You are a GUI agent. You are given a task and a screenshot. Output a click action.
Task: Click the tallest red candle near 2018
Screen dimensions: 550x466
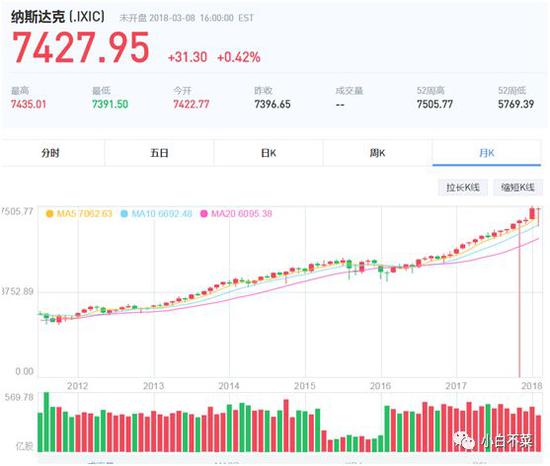(532, 214)
